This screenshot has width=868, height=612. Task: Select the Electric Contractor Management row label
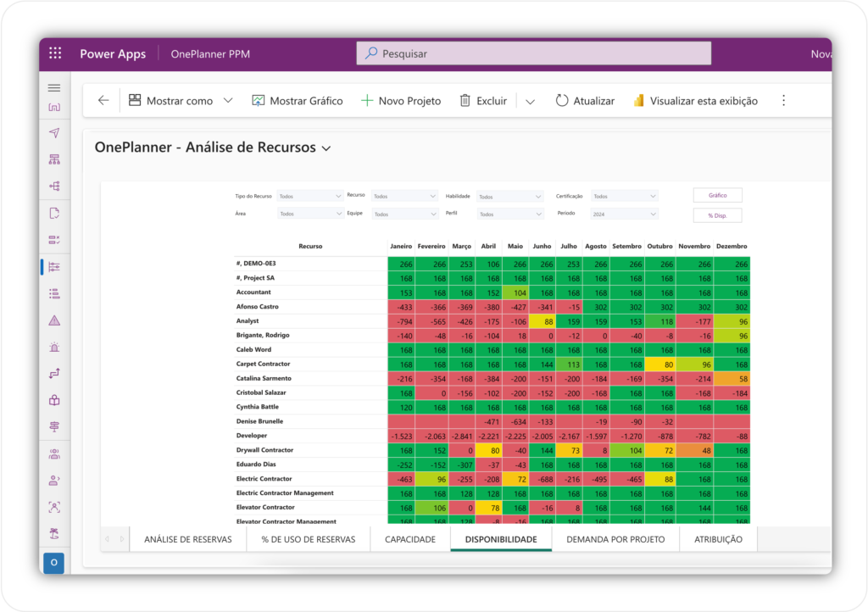coord(285,493)
